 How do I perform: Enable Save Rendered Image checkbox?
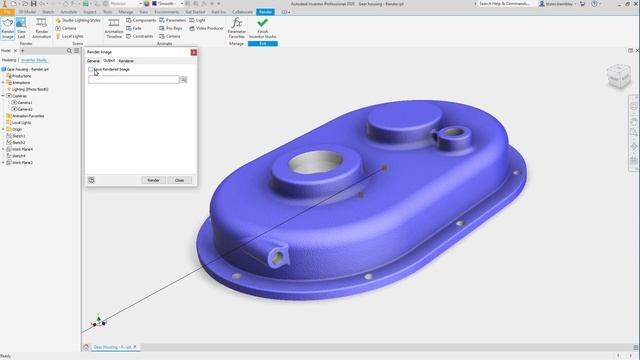(91, 69)
